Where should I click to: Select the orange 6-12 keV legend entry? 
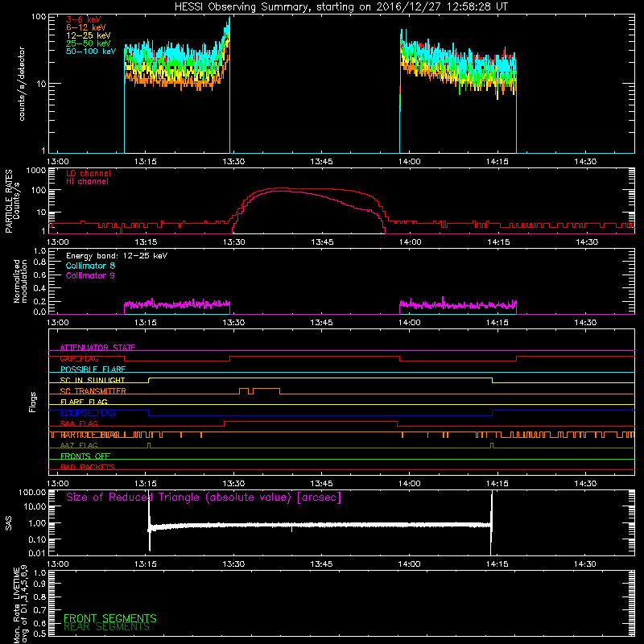tap(85, 27)
